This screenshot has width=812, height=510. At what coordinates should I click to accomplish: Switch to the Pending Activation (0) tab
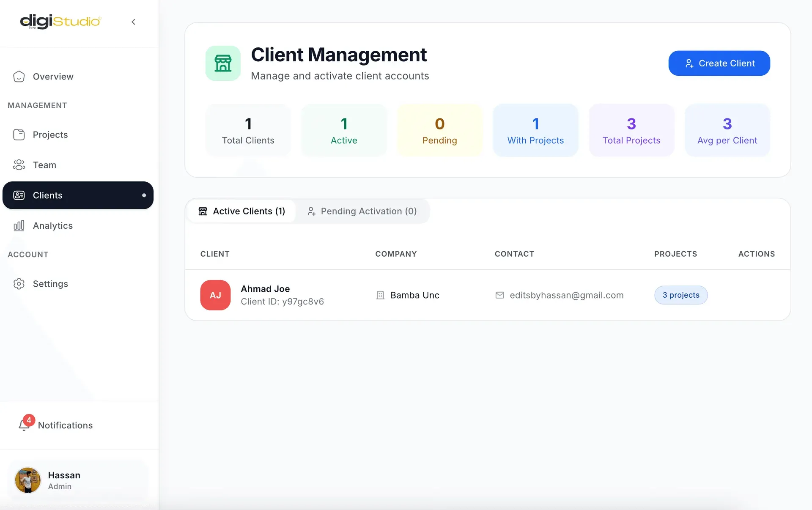point(362,211)
